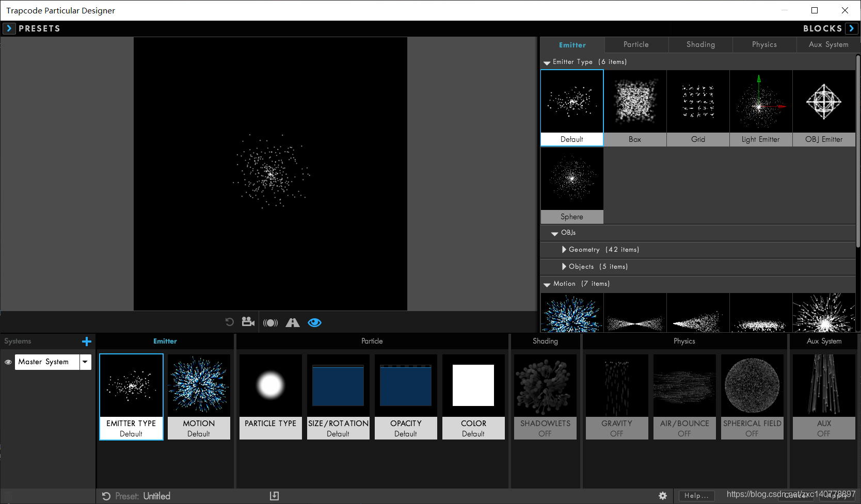Open the PARTICLE TYPE block
This screenshot has width=861, height=504.
[270, 397]
